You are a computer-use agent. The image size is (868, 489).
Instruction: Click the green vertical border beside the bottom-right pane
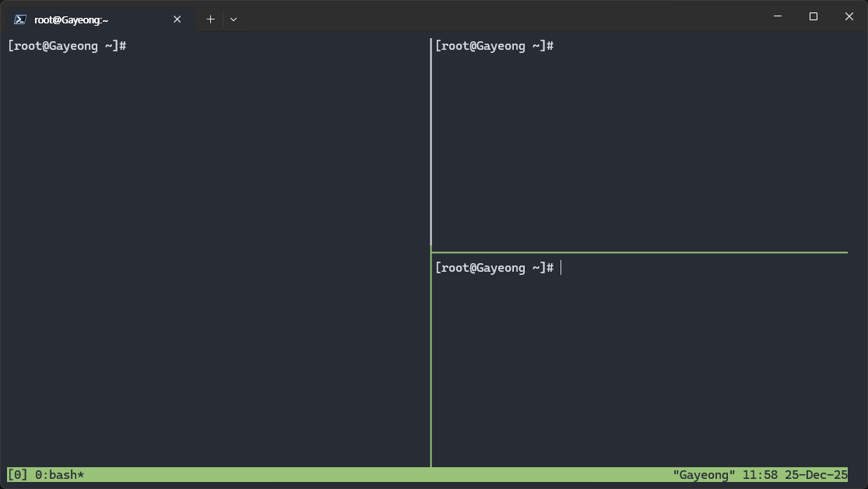(x=430, y=358)
